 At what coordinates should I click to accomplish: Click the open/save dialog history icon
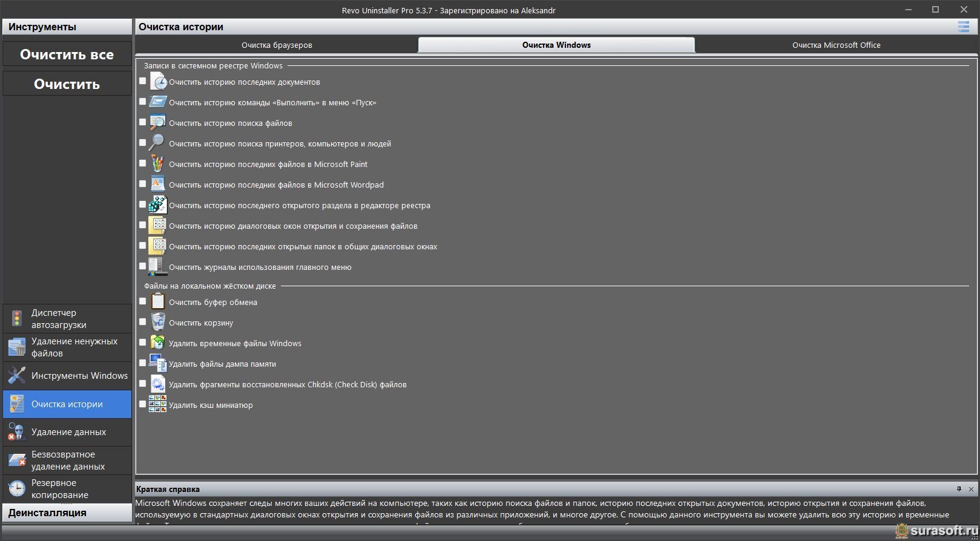click(157, 226)
